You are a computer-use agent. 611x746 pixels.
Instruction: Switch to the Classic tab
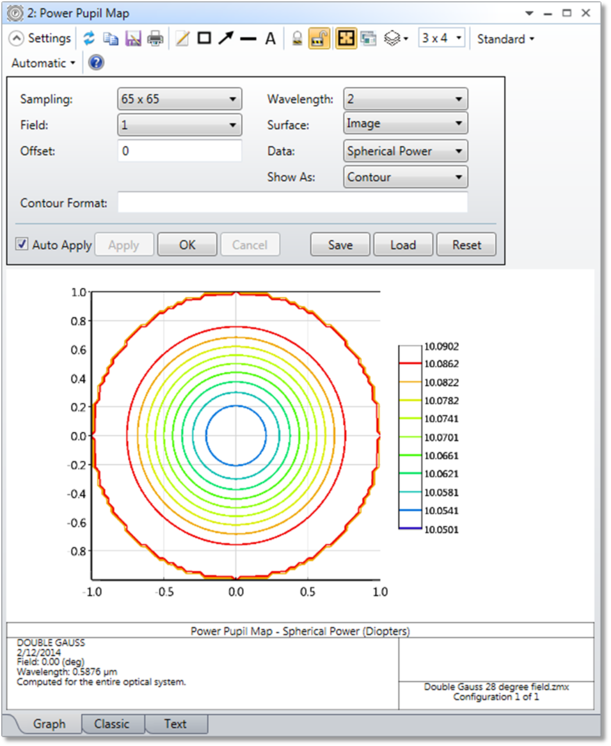(112, 724)
